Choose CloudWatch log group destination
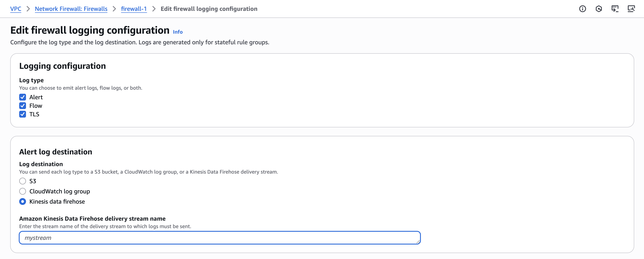This screenshot has width=644, height=259. [23, 191]
